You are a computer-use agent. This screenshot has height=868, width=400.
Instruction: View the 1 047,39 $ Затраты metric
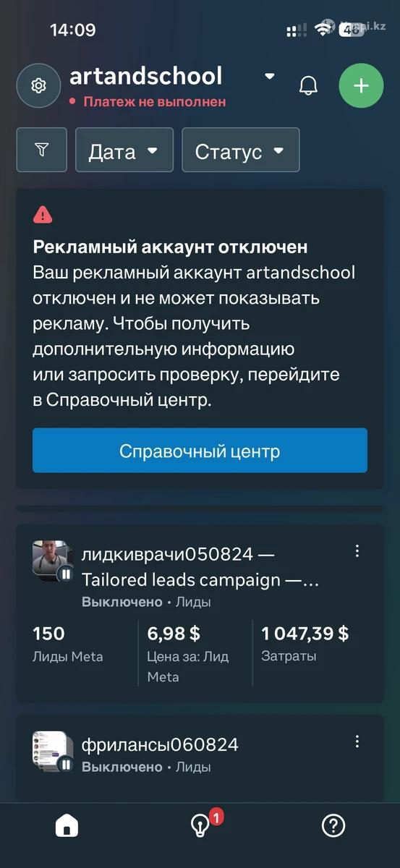tap(305, 643)
